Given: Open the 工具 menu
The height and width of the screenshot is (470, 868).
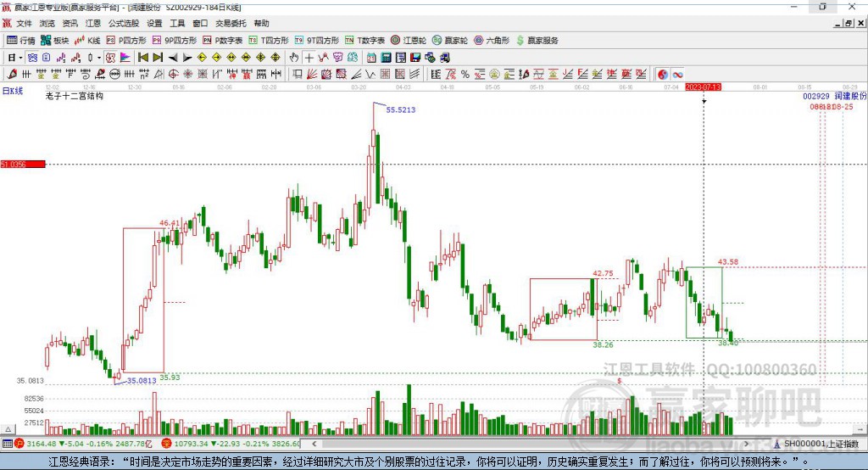Looking at the screenshot, I should [177, 23].
